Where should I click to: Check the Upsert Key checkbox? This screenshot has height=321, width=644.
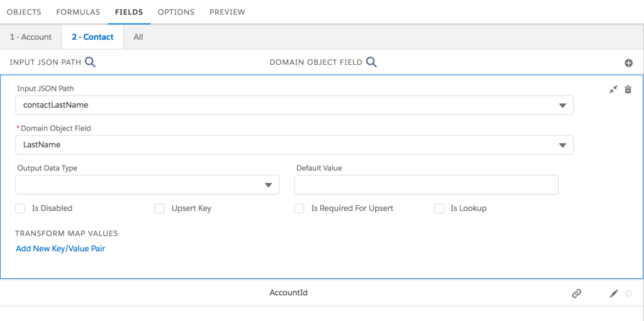tap(160, 208)
